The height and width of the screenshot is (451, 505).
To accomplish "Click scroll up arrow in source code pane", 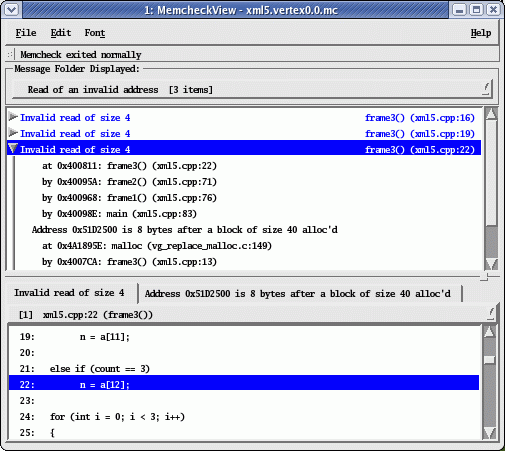I will 489,332.
